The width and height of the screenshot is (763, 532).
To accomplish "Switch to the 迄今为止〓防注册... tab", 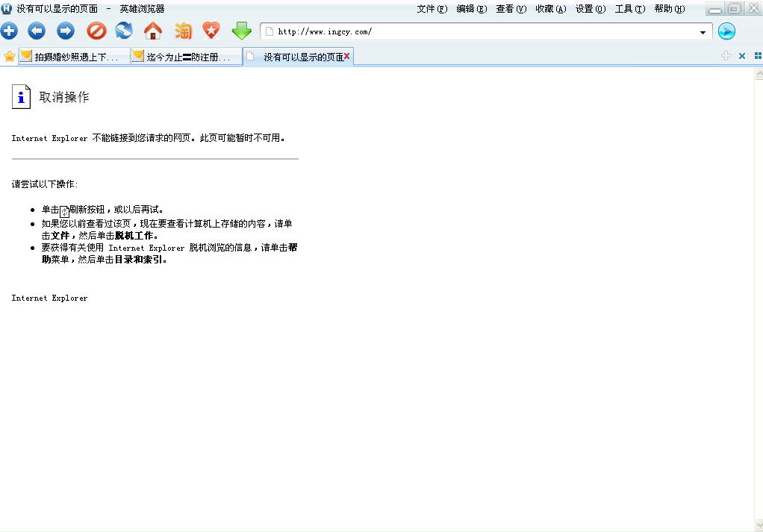I will coord(187,57).
